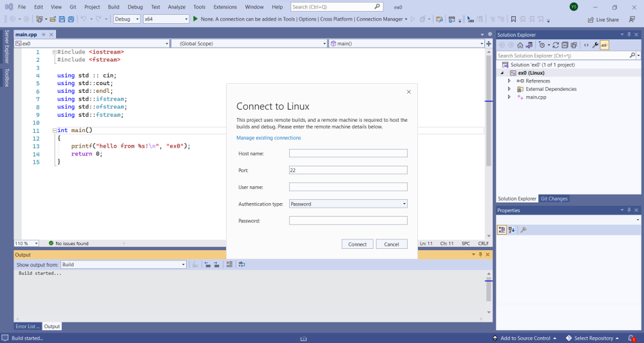Screen dimensions: 644x343
Task: Open the File menu
Action: pyautogui.click(x=22, y=7)
